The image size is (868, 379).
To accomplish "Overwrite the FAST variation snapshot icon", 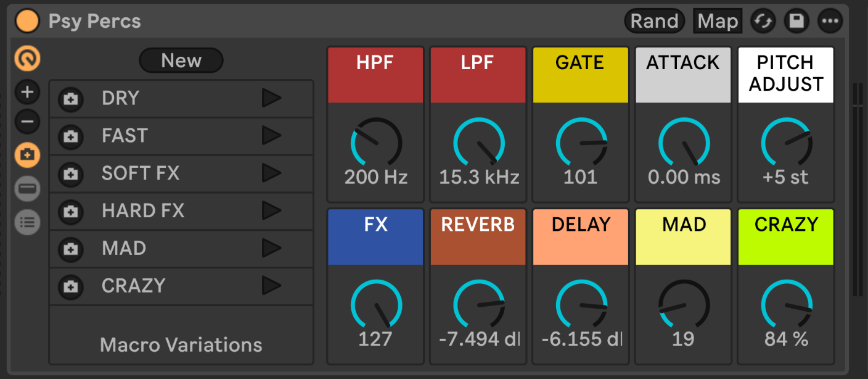I will (71, 136).
